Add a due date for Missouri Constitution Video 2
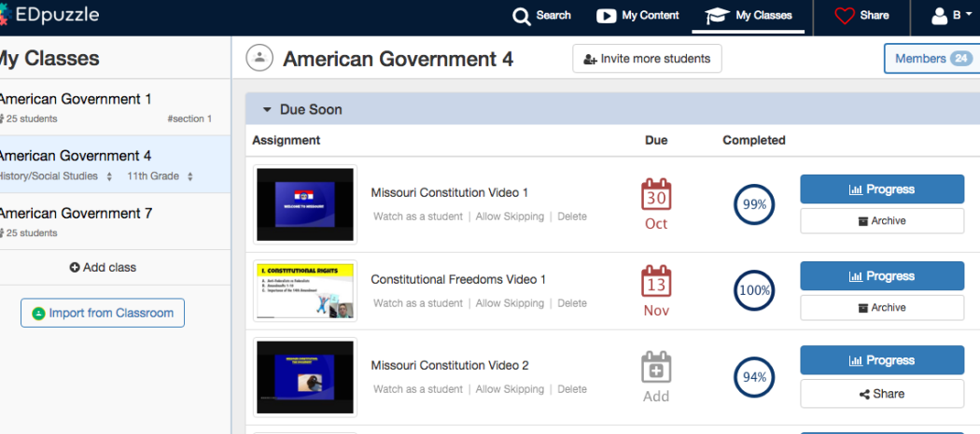Screen dimensions: 980x434 point(656,377)
